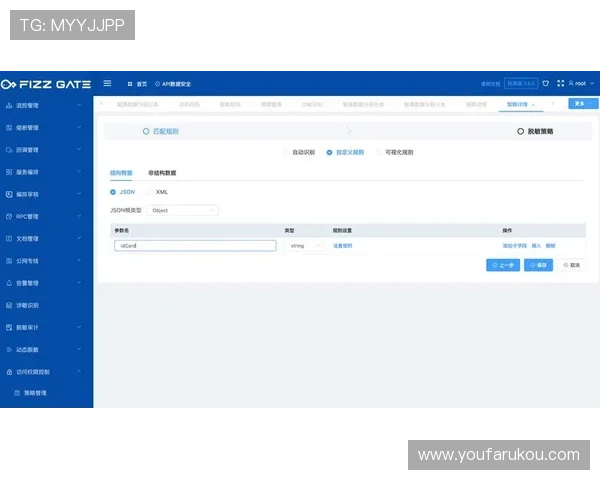Image resolution: width=600 pixels, height=480 pixels.
Task: Click the 脱敏审计 sidebar icon
Action: [x=9, y=327]
